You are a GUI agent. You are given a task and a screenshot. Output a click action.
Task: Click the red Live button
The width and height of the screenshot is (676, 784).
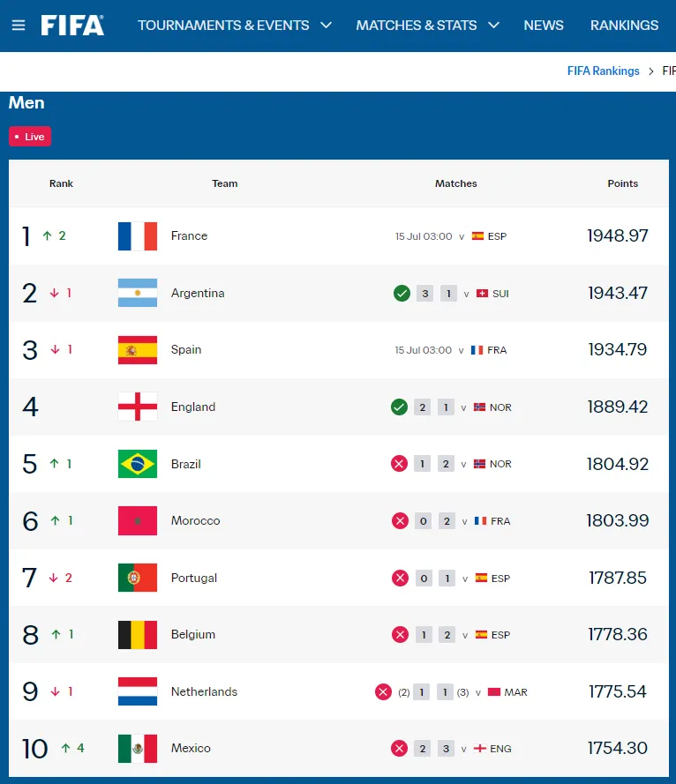[30, 137]
